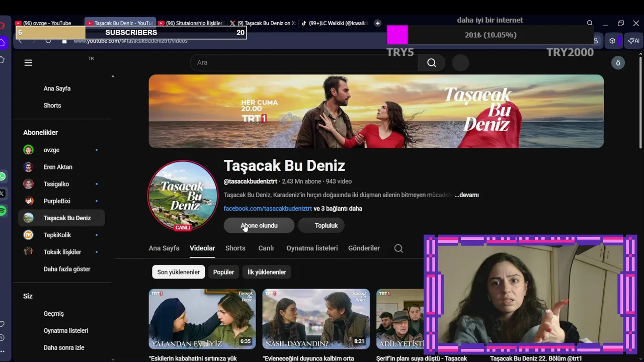Play the NASIL DAYANDIN? video thumbnail
The image size is (644, 362).
coord(316,319)
